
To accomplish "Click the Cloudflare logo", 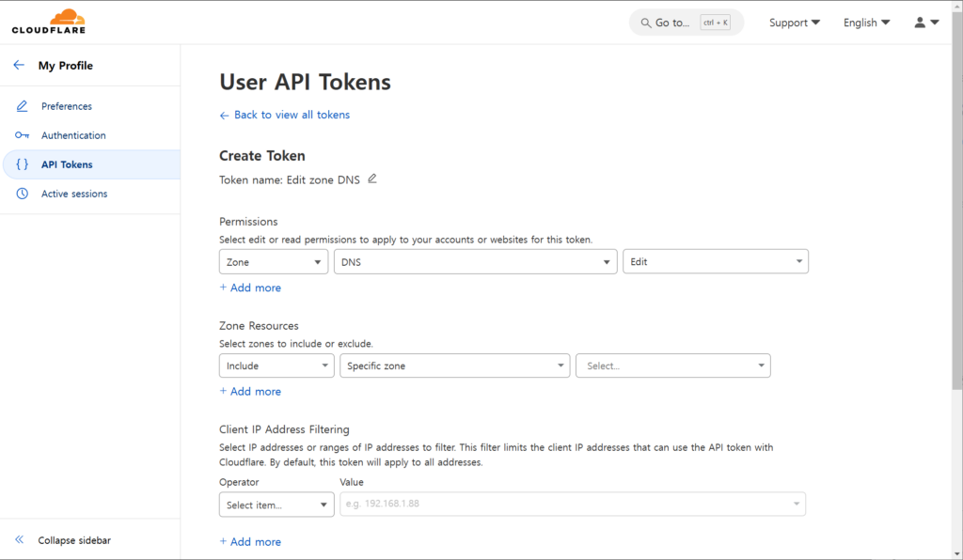I will pyautogui.click(x=48, y=22).
